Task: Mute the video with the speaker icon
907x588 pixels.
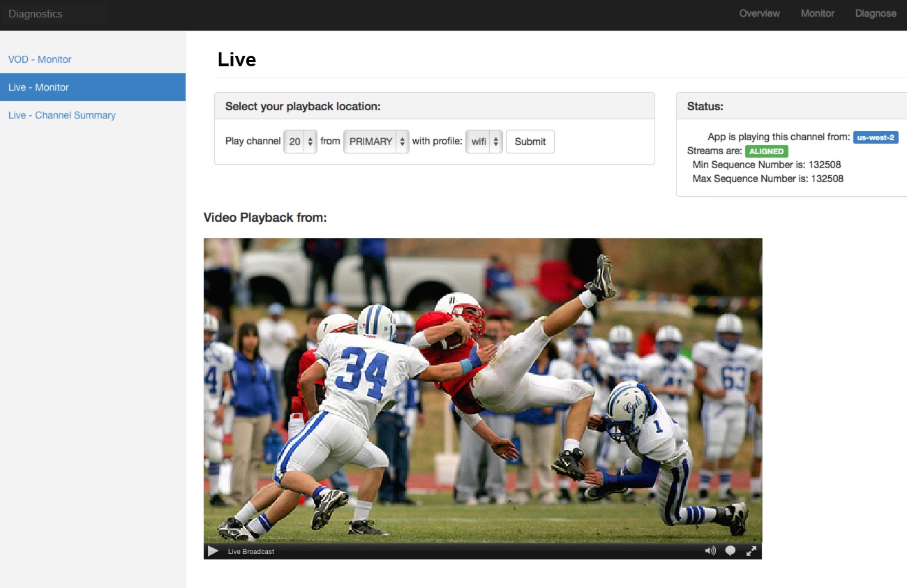Action: tap(710, 551)
